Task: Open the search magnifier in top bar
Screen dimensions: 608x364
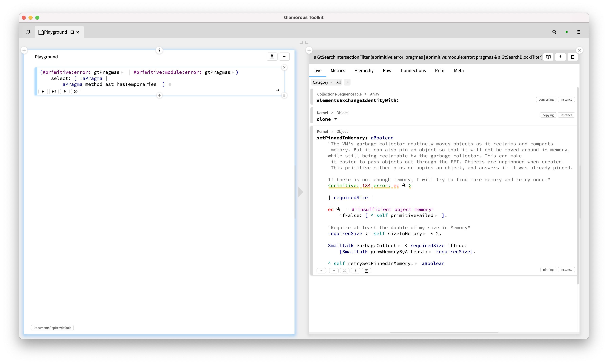Action: (554, 32)
